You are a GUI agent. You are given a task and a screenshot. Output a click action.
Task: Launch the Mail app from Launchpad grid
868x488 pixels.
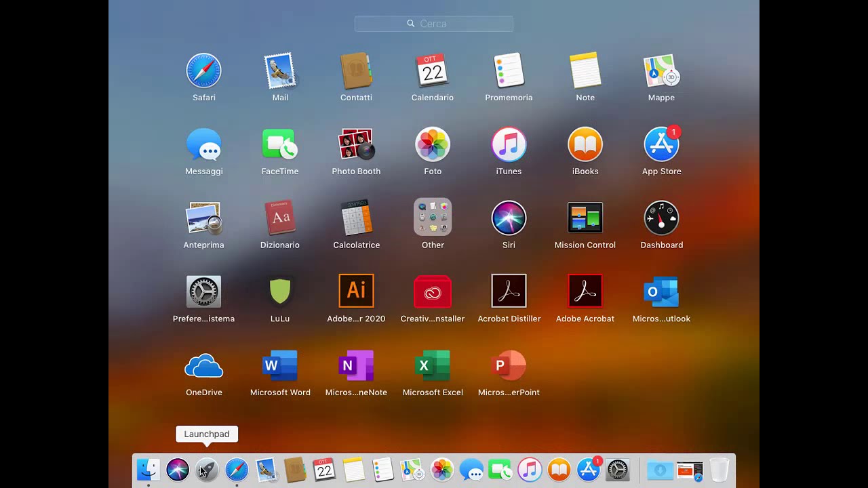point(280,71)
